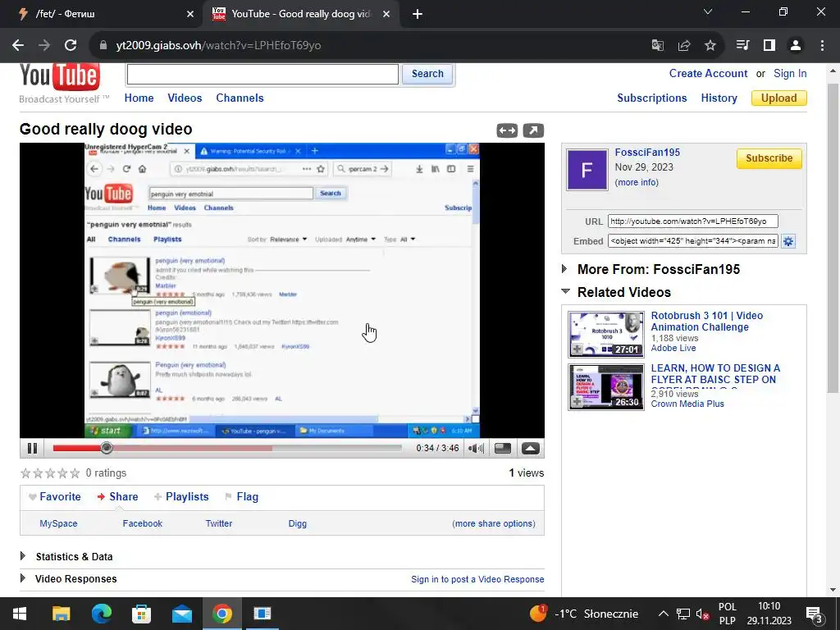The width and height of the screenshot is (840, 630).
Task: Share video to Digg
Action: [x=297, y=523]
